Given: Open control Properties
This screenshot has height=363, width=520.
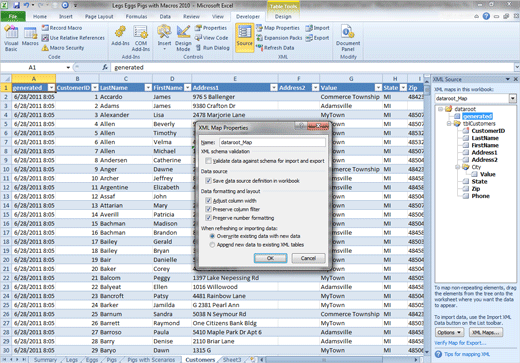Looking at the screenshot, I should [211, 28].
